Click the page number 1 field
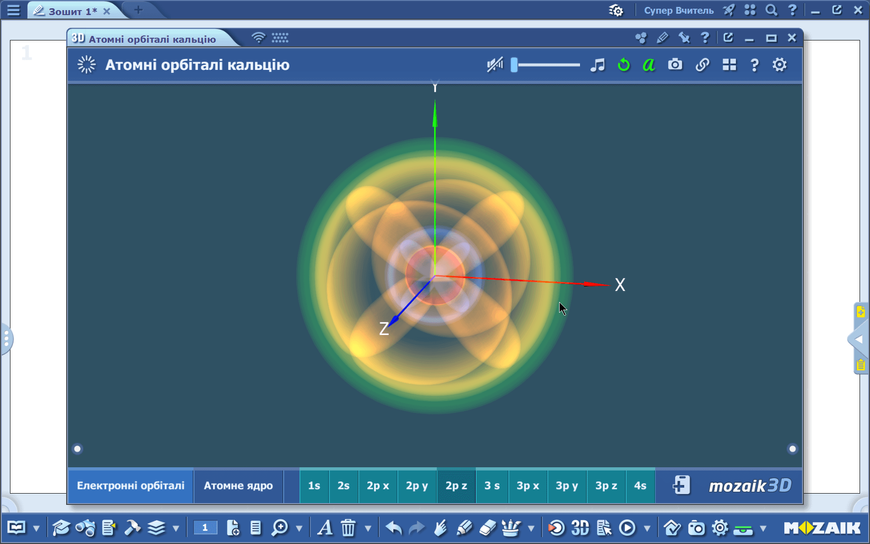This screenshot has height=544, width=870. coord(205,527)
